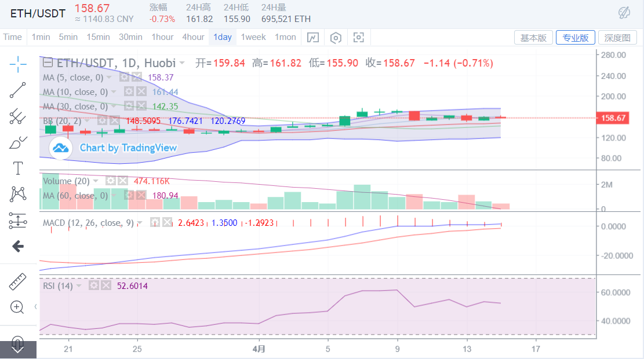Remove the MA 5 indicator
The height and width of the screenshot is (359, 644).
(137, 77)
